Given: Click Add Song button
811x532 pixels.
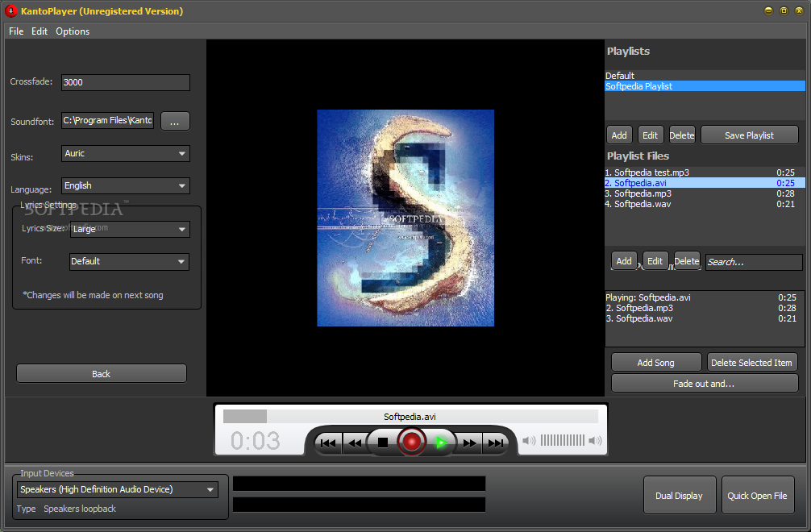Looking at the screenshot, I should coord(656,363).
